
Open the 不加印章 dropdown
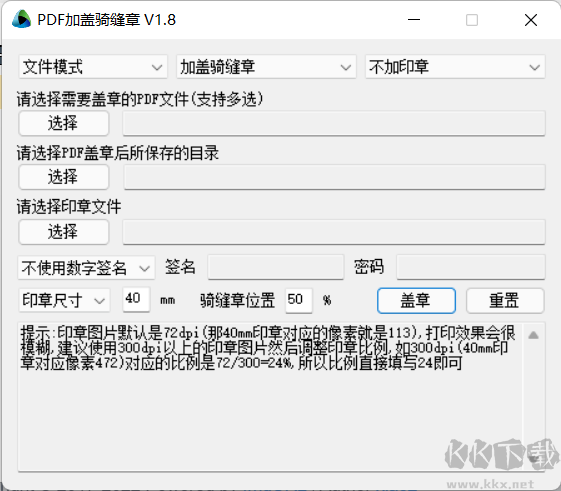click(455, 67)
